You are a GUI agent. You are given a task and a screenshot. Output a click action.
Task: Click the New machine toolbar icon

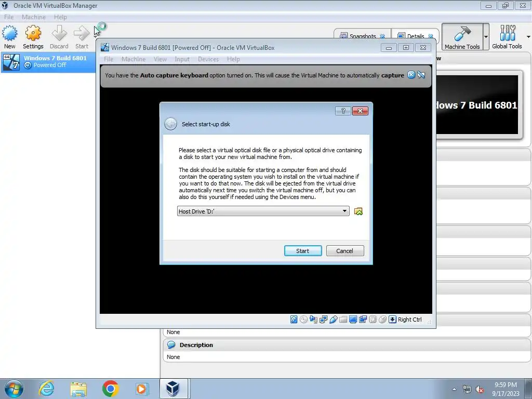[9, 37]
